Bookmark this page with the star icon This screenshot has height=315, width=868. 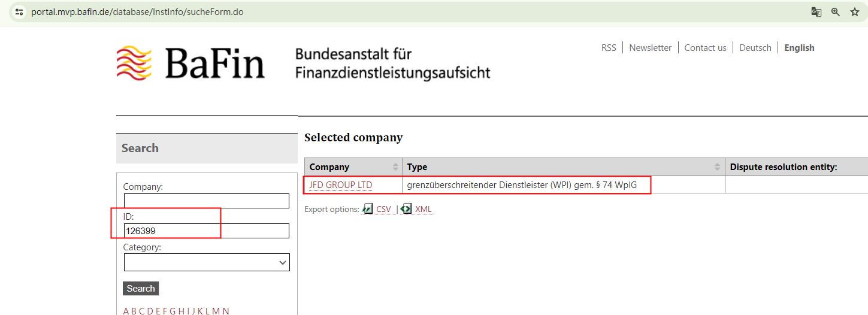tap(855, 12)
